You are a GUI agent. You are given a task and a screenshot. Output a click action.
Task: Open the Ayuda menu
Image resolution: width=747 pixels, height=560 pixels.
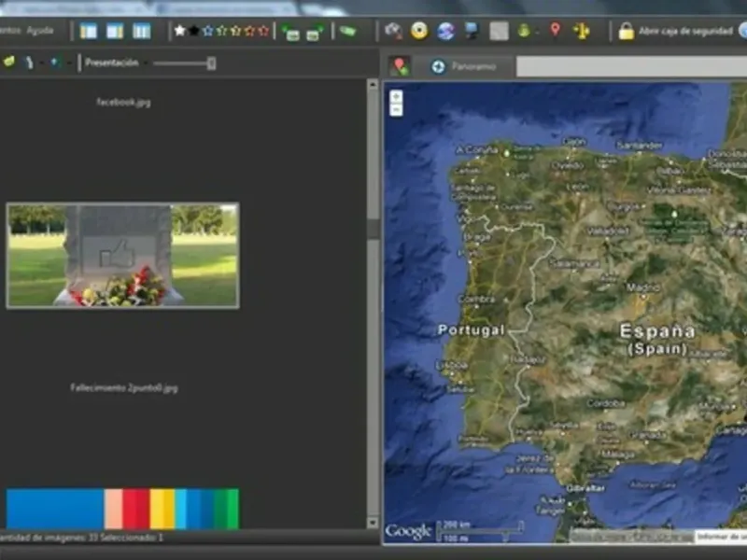[40, 31]
